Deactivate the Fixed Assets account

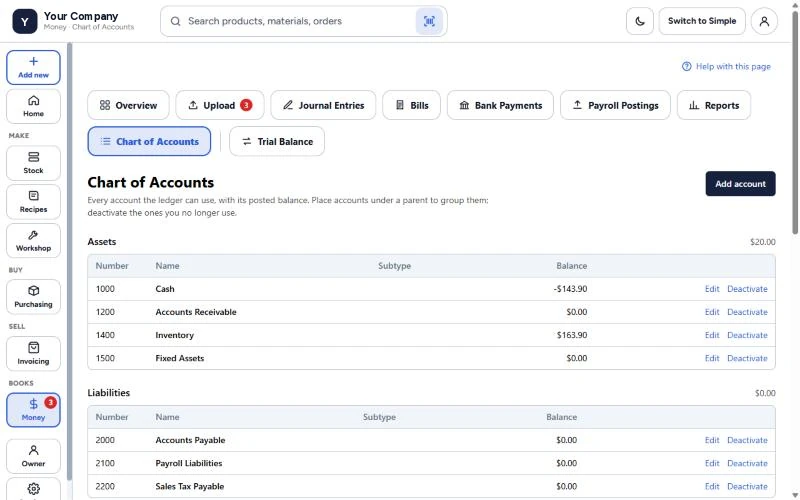747,358
